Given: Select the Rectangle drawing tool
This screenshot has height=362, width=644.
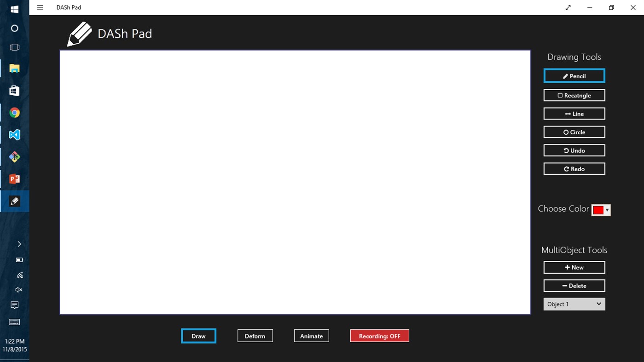Looking at the screenshot, I should (574, 95).
